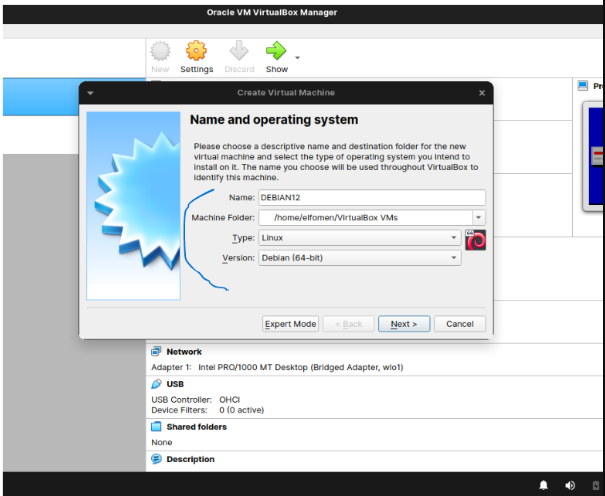Click the green Show arrow icon
Image resolution: width=605 pixels, height=496 pixels.
(276, 51)
